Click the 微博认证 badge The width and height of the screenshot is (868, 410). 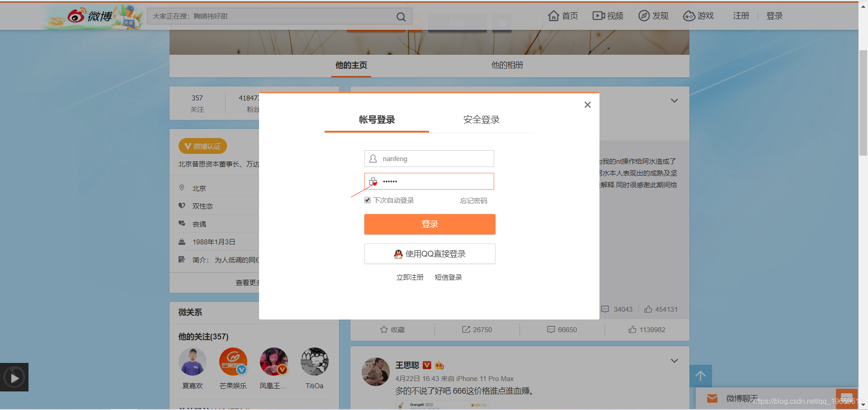coord(203,146)
